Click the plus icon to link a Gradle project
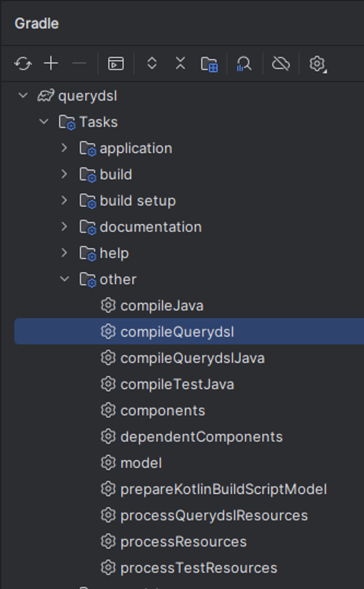This screenshot has height=589, width=364. (51, 63)
